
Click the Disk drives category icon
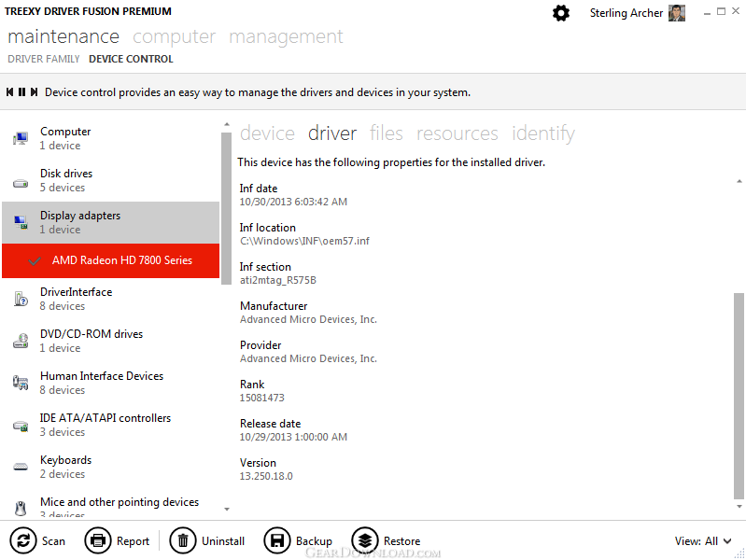point(21,183)
